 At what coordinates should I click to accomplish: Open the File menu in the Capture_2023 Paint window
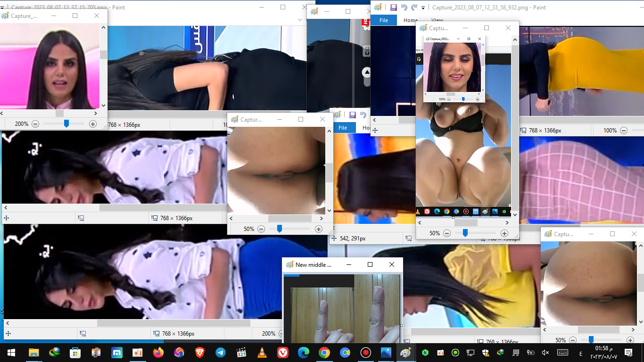(x=384, y=20)
